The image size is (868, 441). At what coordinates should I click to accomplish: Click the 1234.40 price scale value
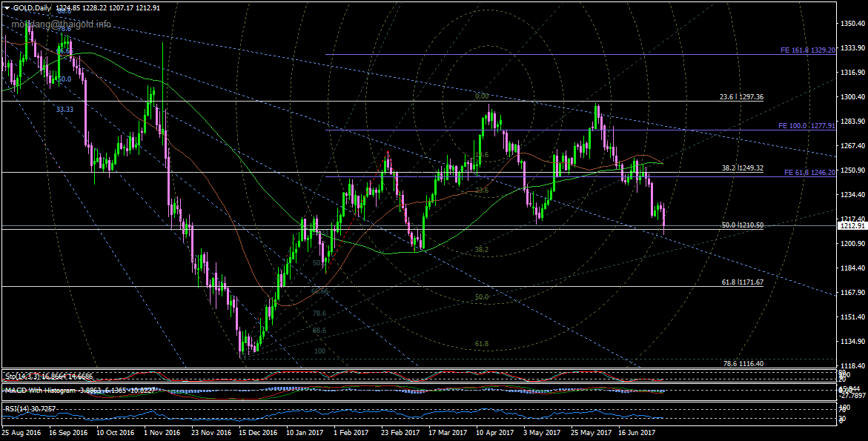(x=852, y=195)
